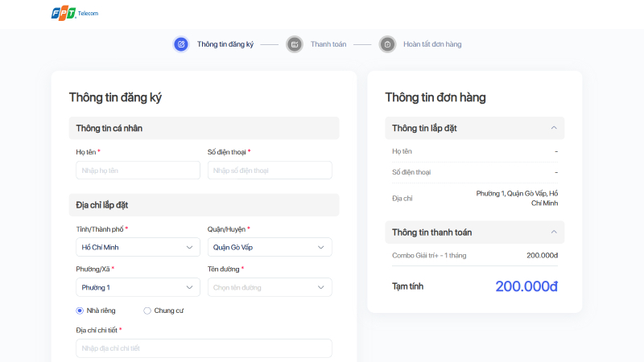This screenshot has height=362, width=644.
Task: Click the Thanh toán step icon
Action: coord(295,44)
